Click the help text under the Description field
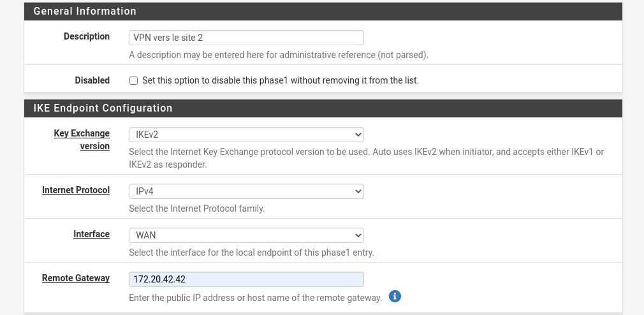 coord(278,55)
